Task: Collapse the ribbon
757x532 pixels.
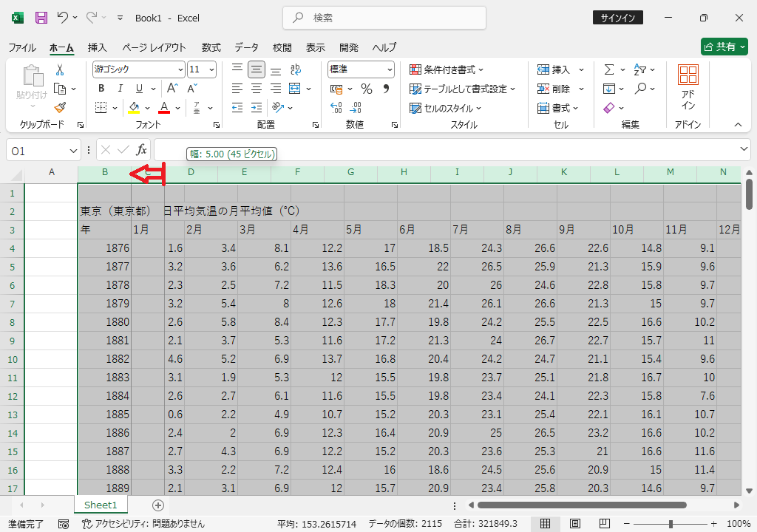Action: (x=739, y=125)
